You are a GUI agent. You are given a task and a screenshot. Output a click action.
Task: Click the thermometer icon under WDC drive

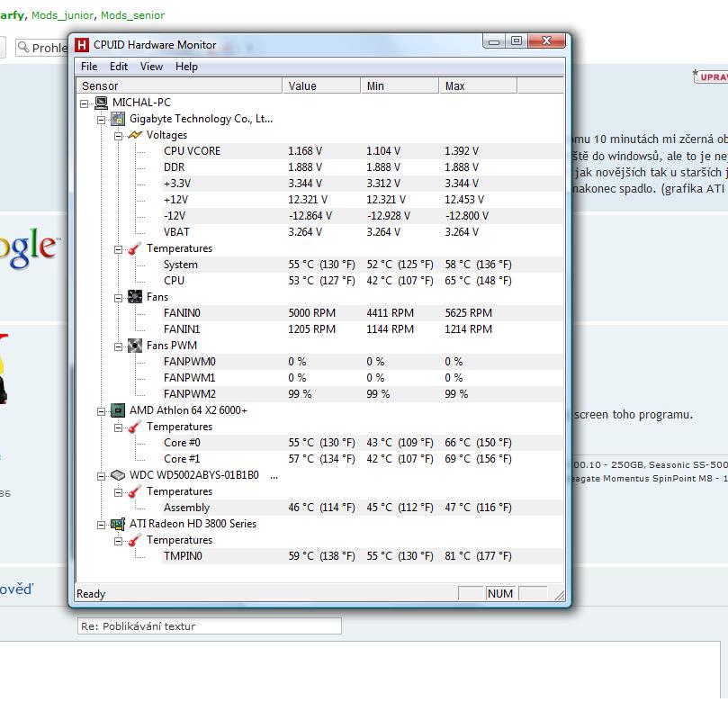tap(135, 491)
